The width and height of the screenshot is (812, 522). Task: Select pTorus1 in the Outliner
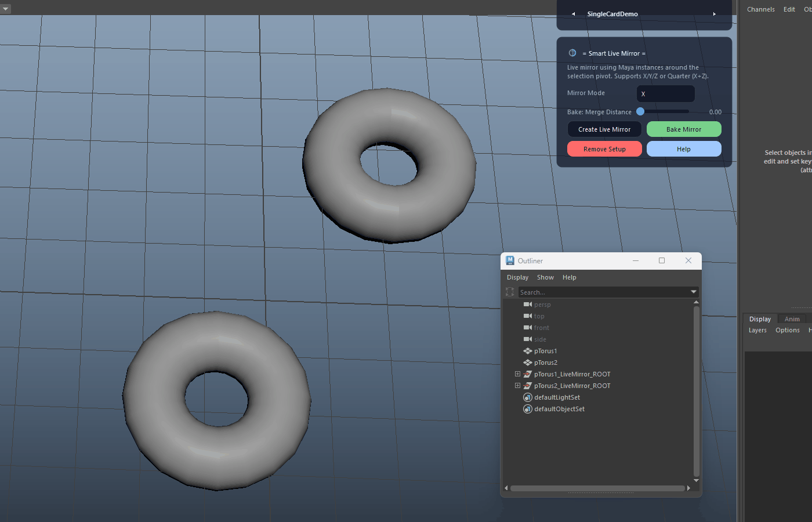coord(546,351)
